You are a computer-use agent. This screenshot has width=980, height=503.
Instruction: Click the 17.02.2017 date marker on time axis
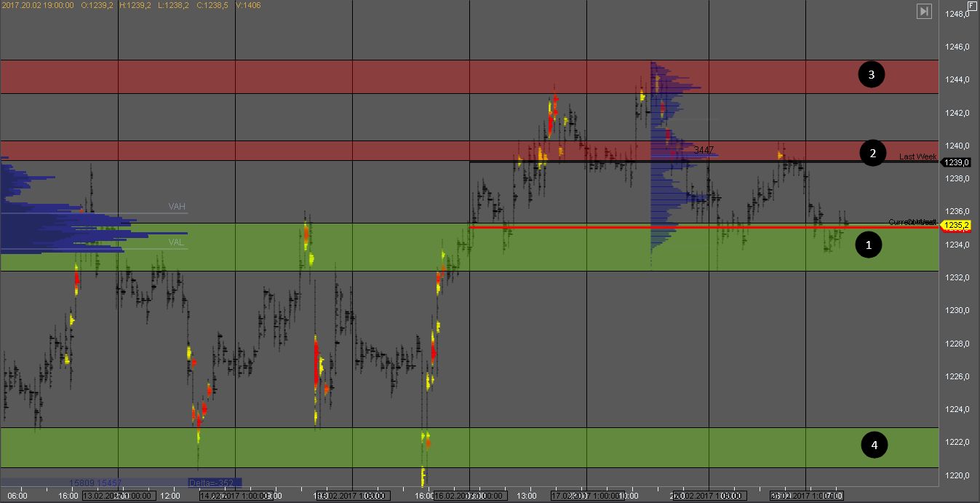586,496
